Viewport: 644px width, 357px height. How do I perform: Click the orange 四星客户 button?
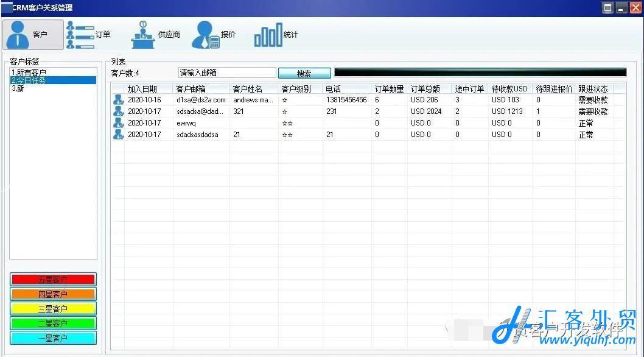(53, 294)
